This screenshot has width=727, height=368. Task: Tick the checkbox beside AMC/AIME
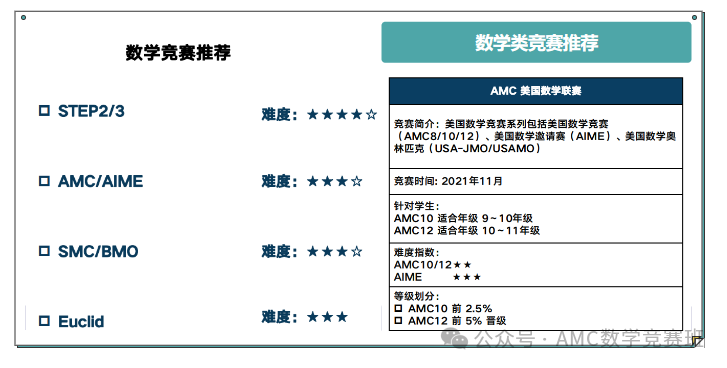click(44, 181)
